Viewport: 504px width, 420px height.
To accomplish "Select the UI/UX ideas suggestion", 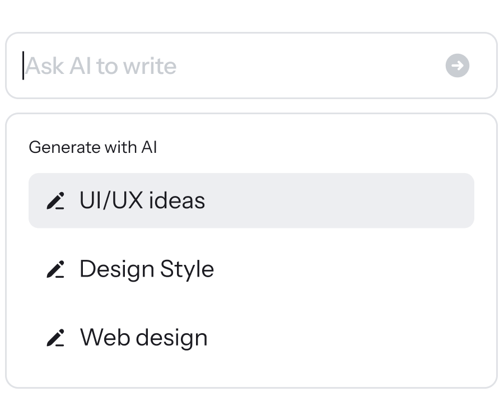I will click(251, 200).
